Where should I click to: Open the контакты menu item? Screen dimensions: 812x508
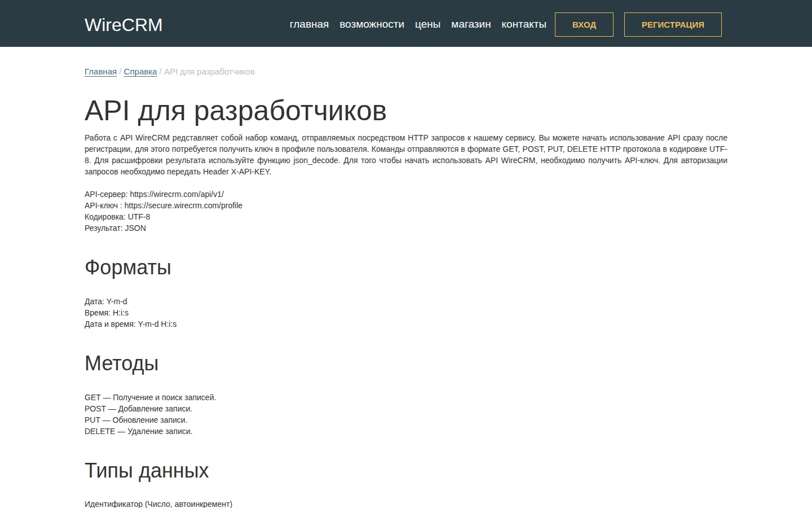[x=524, y=24]
